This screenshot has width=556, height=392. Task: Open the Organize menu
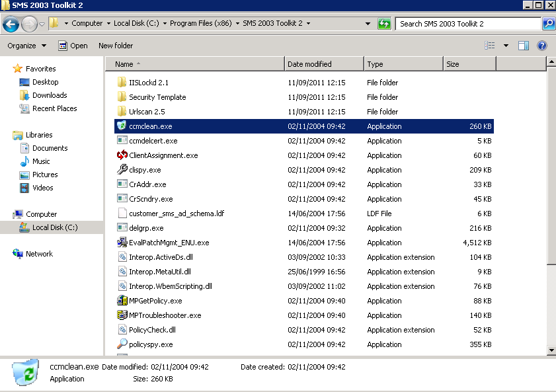tap(27, 46)
